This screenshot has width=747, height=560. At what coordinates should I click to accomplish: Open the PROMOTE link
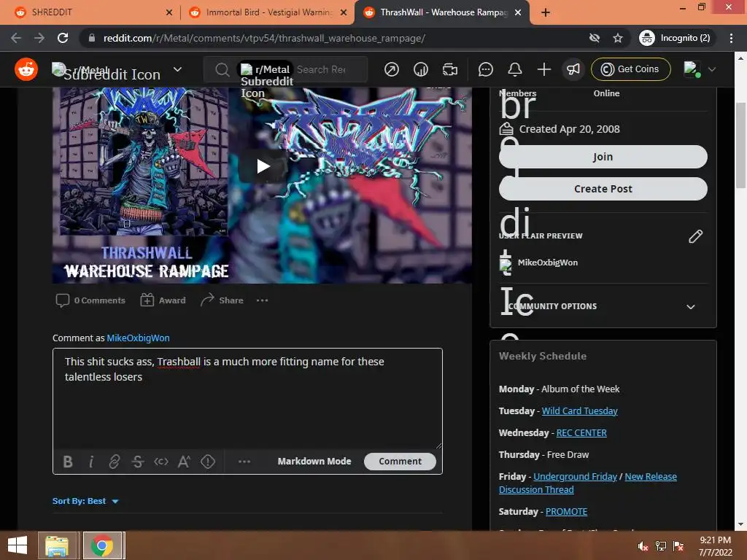[566, 511]
